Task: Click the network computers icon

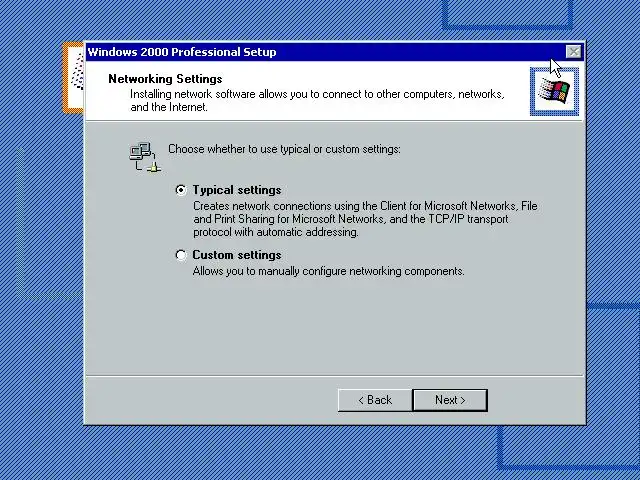Action: (x=145, y=157)
